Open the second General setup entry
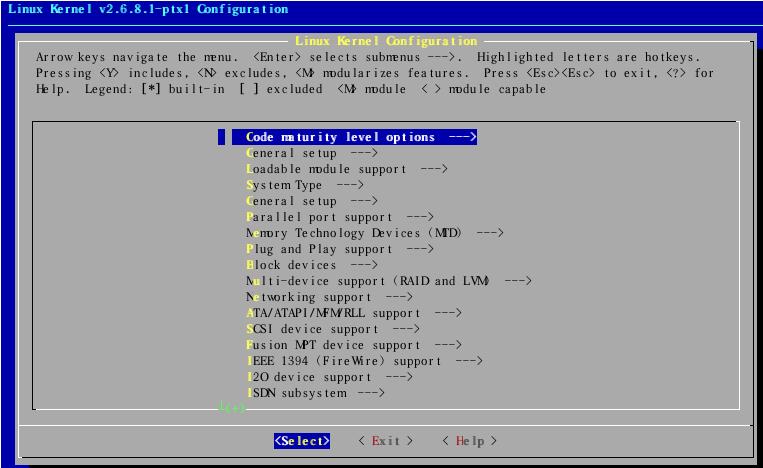The height and width of the screenshot is (468, 763). click(312, 201)
